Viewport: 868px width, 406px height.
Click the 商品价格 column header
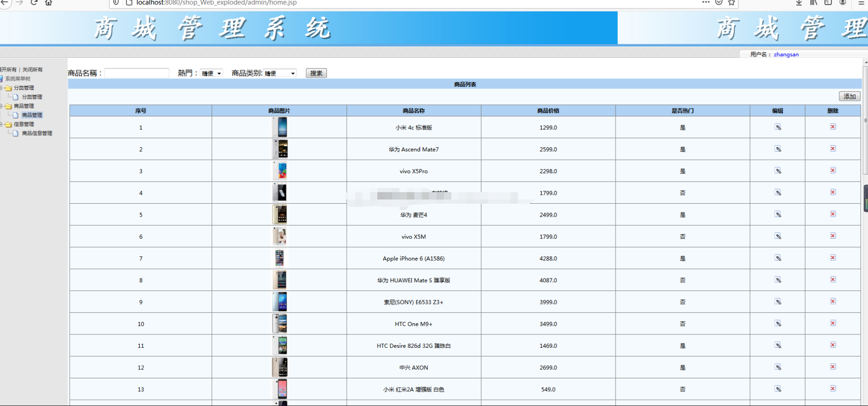(548, 110)
